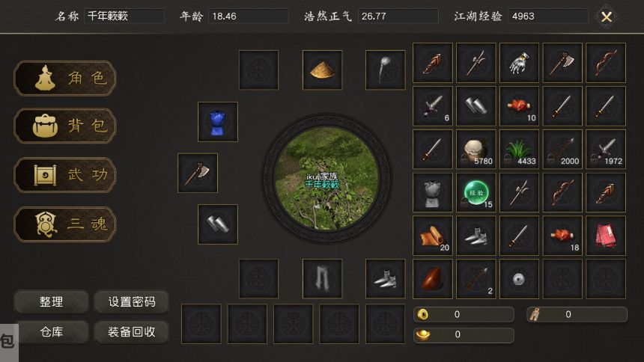The width and height of the screenshot is (644, 362).
Task: Click the scroll item with count 20
Action: pos(433,236)
